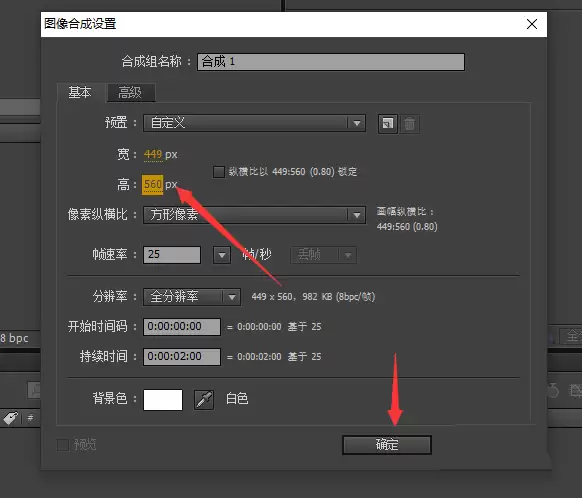Screen dimensions: 582x498
Task: Close the composition settings dialog
Action: (x=532, y=24)
